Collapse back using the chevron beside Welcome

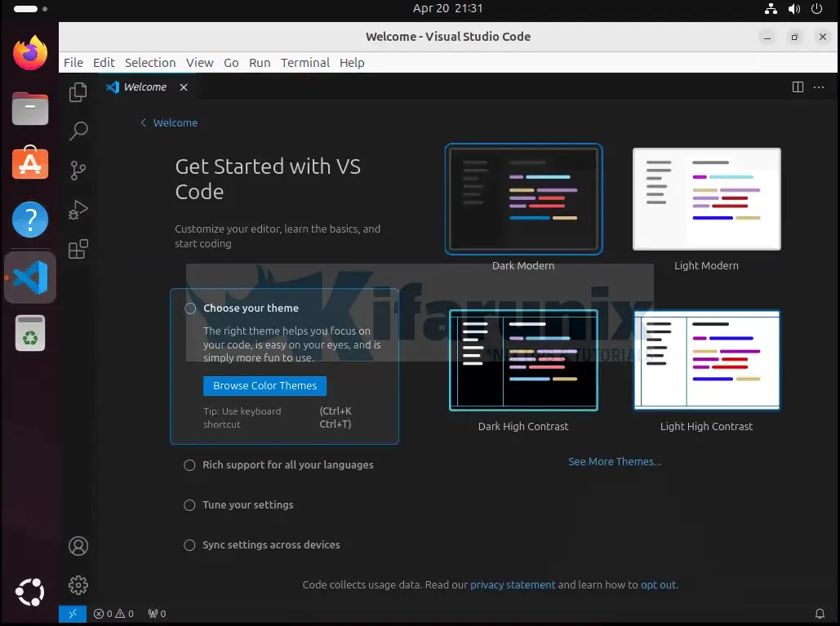pos(143,122)
